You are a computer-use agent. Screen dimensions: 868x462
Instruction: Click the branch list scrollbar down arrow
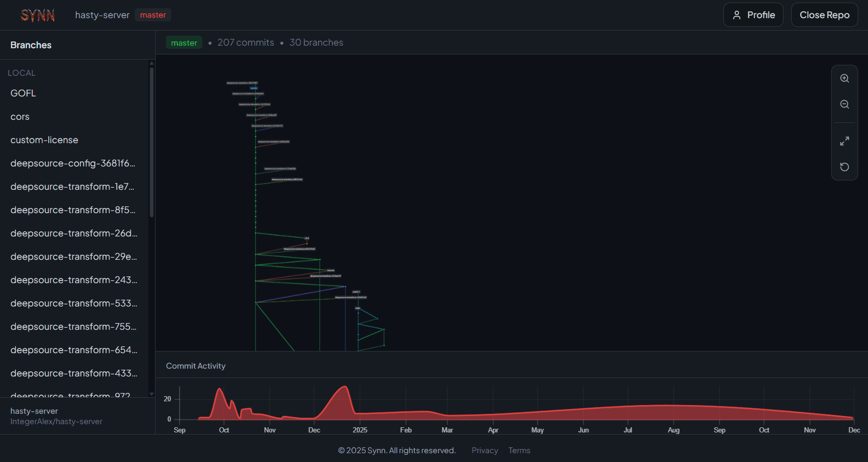(151, 394)
